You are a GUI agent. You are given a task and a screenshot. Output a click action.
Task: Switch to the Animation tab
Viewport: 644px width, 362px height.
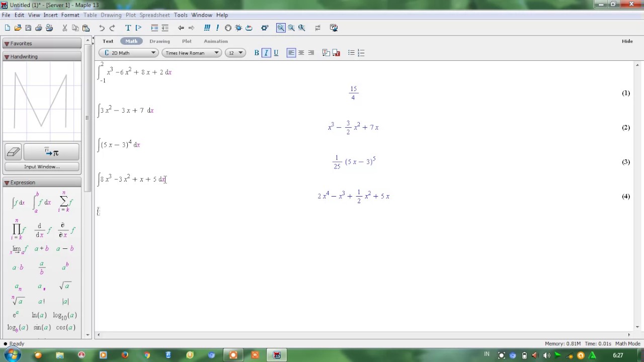click(216, 41)
